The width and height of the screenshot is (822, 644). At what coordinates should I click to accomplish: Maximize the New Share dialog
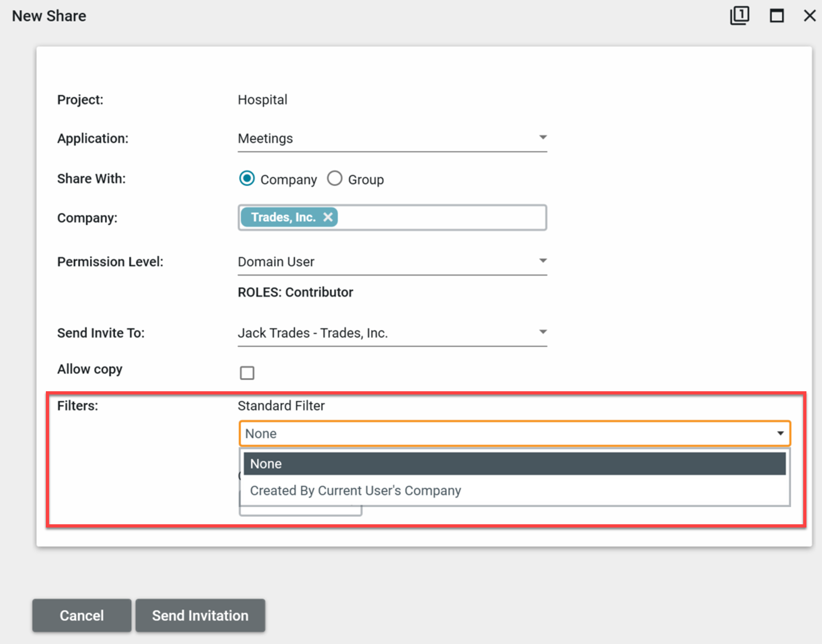(x=776, y=16)
